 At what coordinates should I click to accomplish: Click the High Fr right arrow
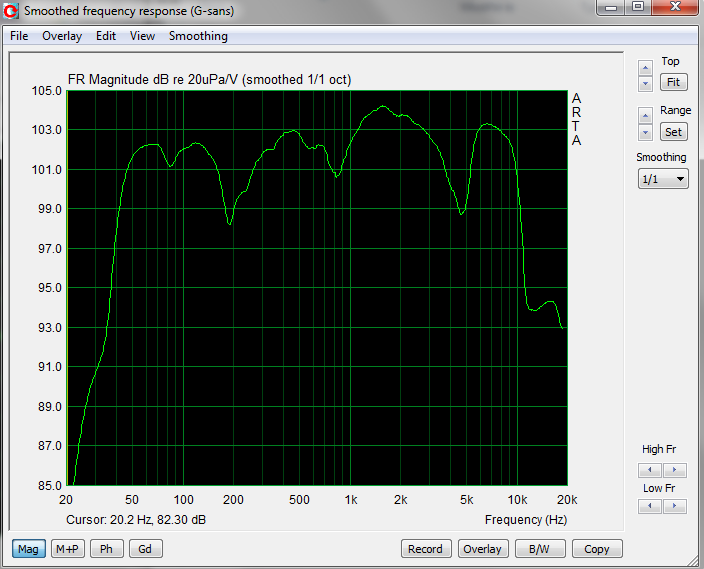point(674,470)
